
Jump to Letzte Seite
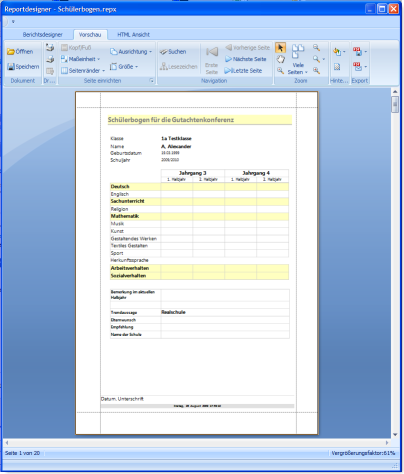coord(243,71)
